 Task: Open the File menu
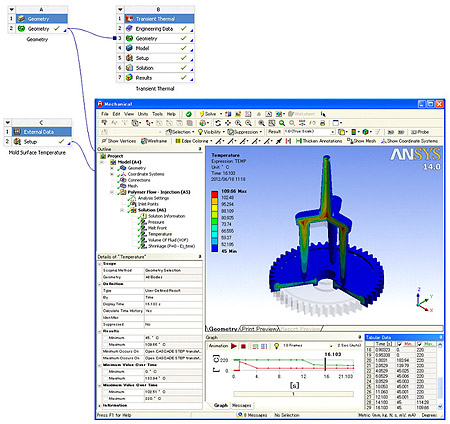click(x=105, y=114)
